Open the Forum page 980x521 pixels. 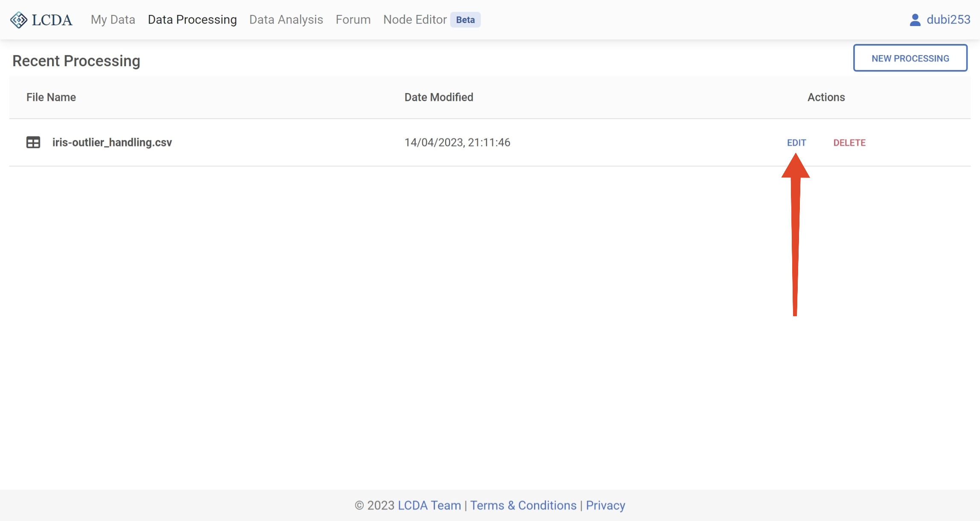pyautogui.click(x=353, y=20)
